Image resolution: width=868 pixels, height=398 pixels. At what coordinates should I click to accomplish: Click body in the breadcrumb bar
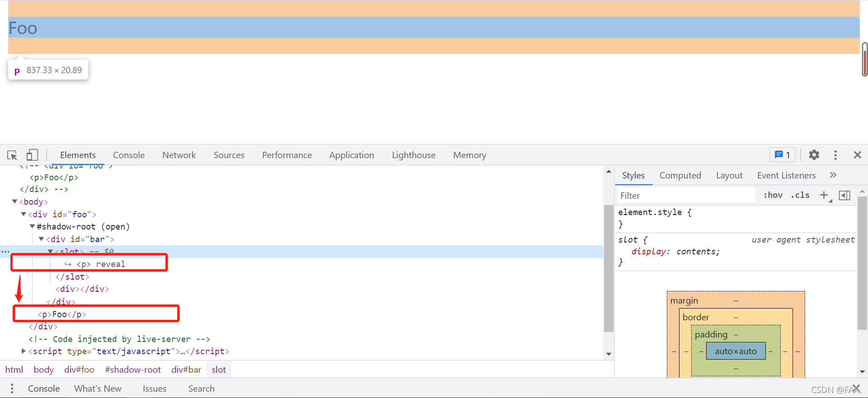(x=43, y=370)
